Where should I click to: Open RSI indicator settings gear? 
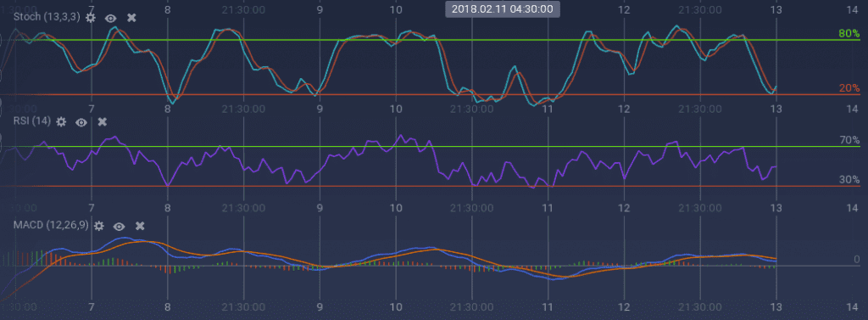pos(61,122)
